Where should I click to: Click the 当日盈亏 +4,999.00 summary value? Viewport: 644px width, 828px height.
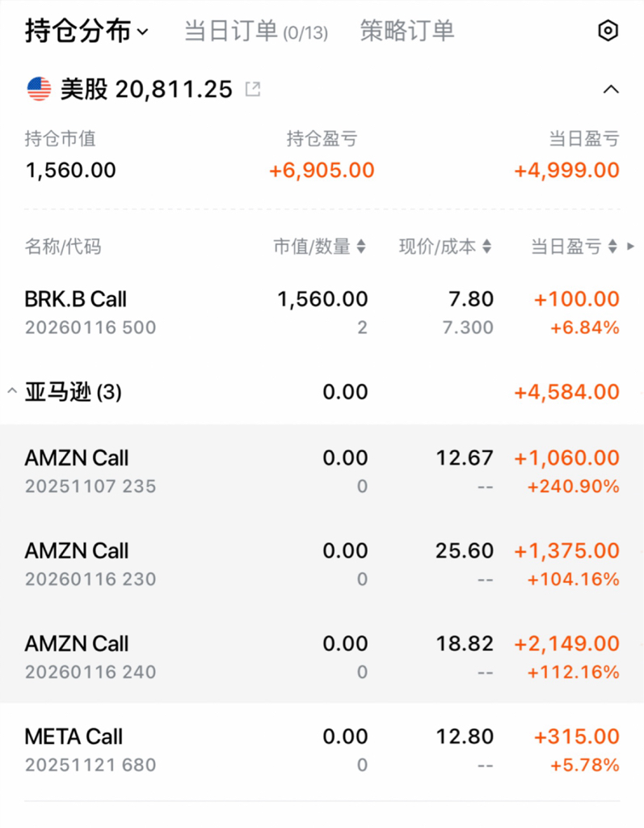[566, 170]
